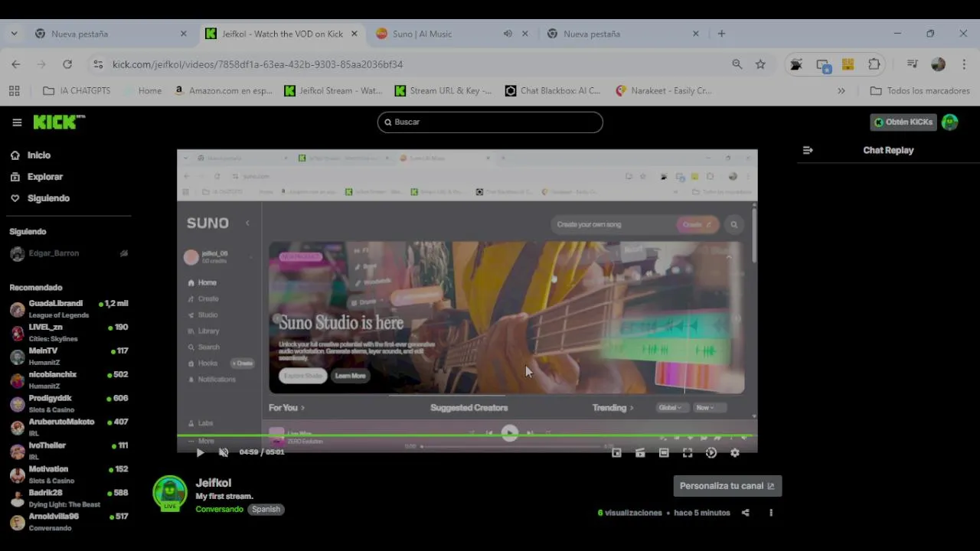This screenshot has height=551, width=980.
Task: Change playback speed
Action: click(711, 453)
